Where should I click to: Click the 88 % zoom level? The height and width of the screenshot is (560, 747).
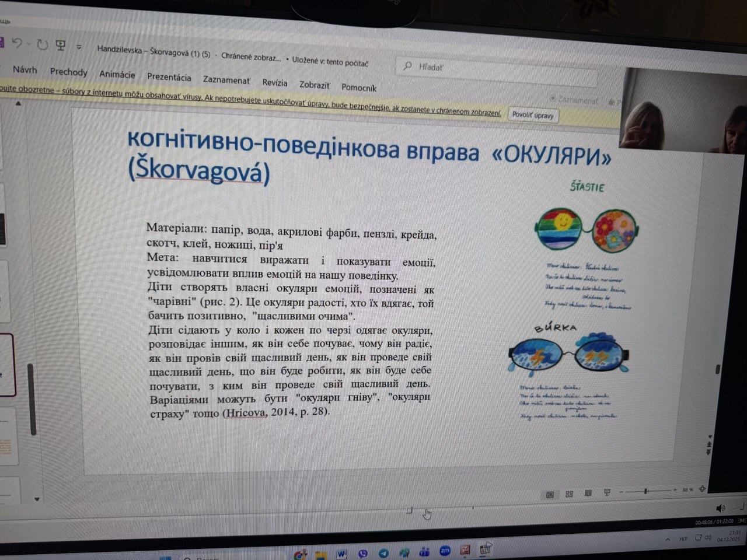coord(687,490)
